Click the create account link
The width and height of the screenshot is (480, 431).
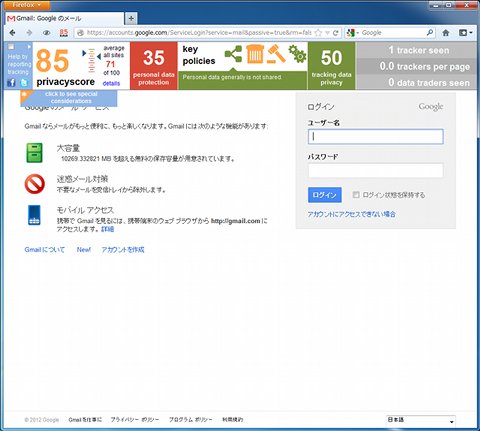click(123, 250)
